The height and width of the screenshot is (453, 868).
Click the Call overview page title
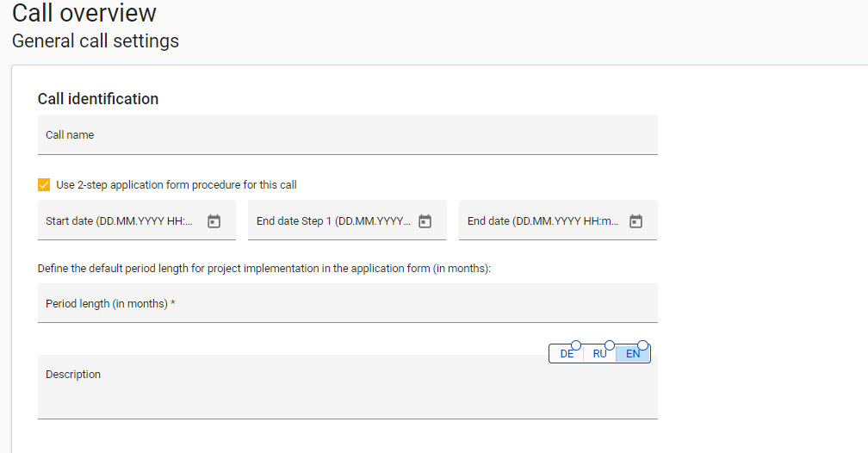[x=84, y=14]
